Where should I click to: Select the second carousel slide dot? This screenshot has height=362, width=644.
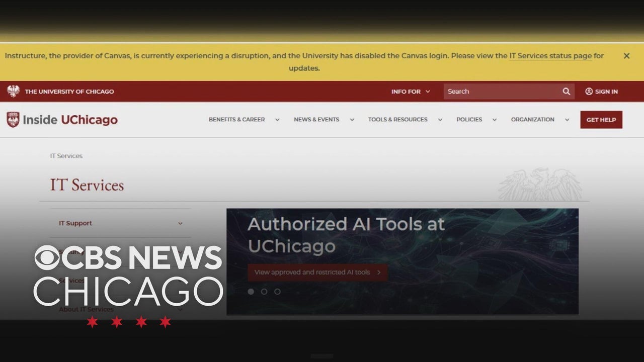[x=264, y=292]
